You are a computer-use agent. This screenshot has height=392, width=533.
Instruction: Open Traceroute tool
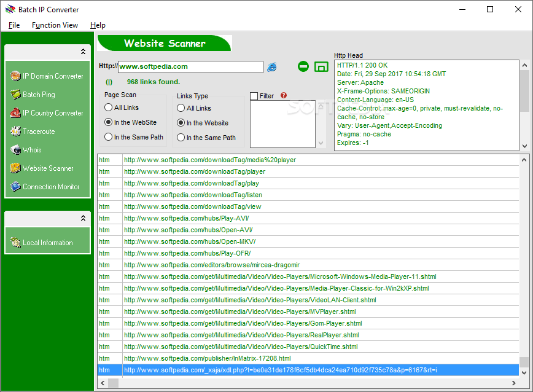[x=39, y=131]
